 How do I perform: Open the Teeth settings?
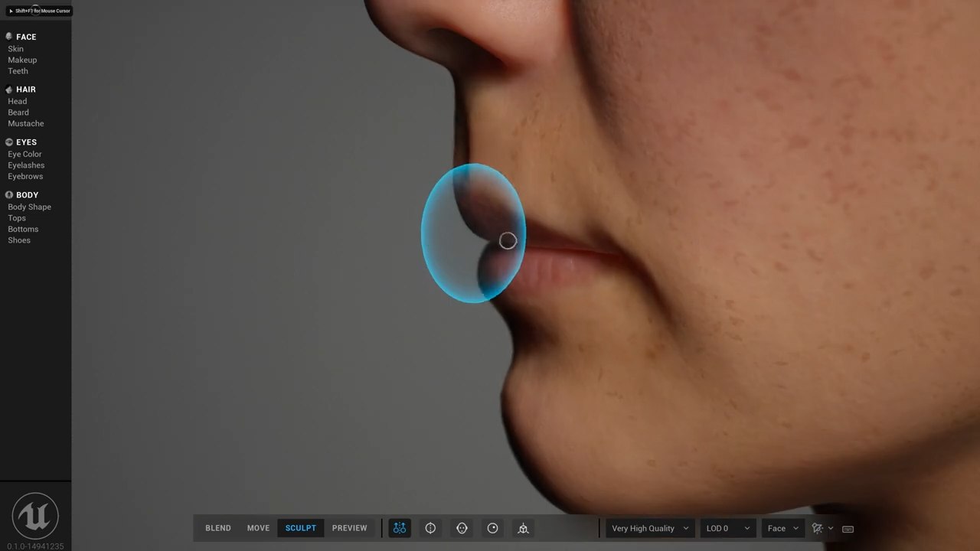point(18,71)
